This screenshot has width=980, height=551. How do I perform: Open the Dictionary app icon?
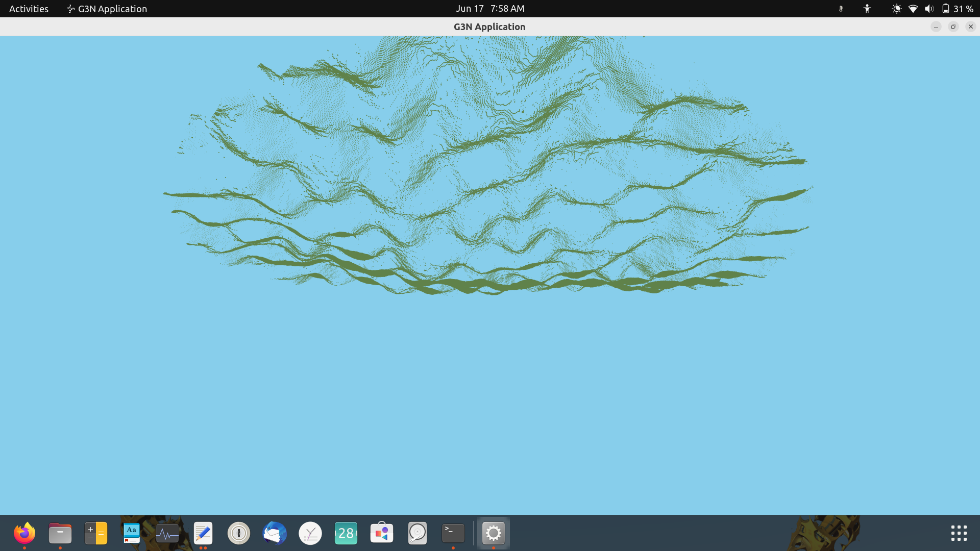132,534
